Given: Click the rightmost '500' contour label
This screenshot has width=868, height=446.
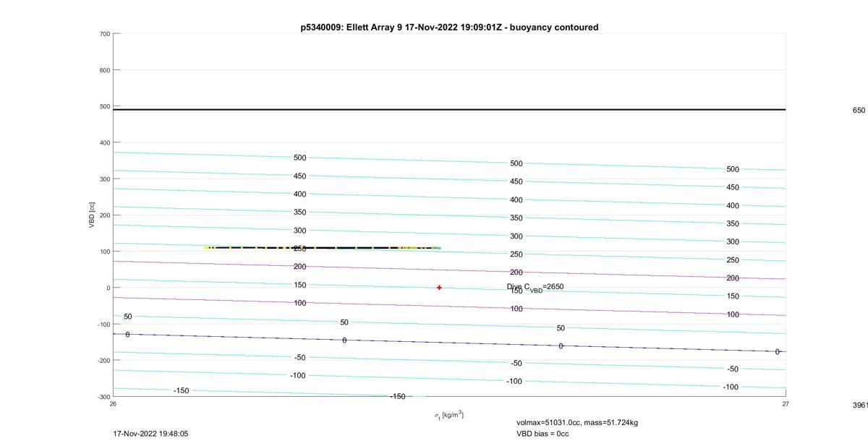Looking at the screenshot, I should click(x=733, y=169).
